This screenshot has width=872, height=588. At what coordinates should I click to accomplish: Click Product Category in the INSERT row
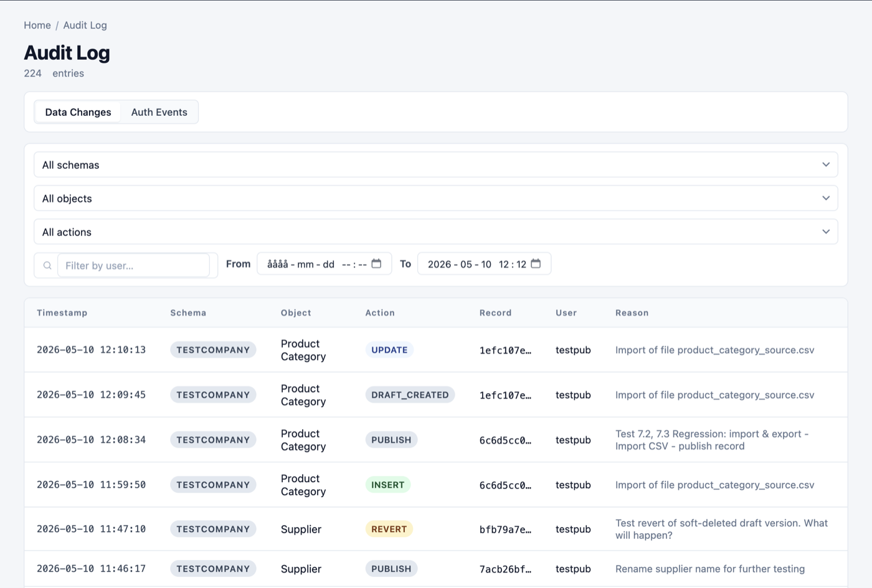click(x=303, y=485)
